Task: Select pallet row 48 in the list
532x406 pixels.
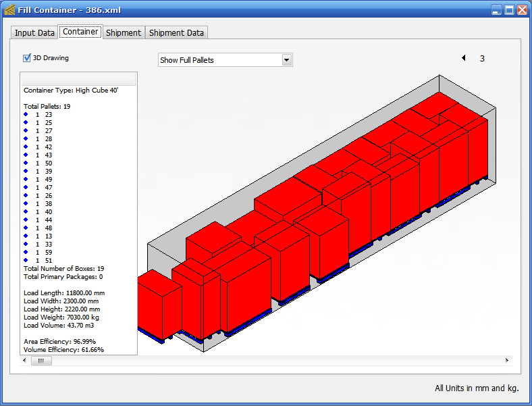Action: pos(38,228)
